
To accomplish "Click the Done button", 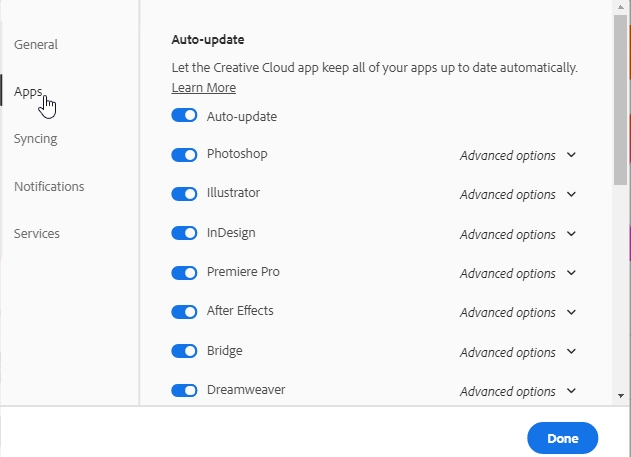I will [x=562, y=438].
